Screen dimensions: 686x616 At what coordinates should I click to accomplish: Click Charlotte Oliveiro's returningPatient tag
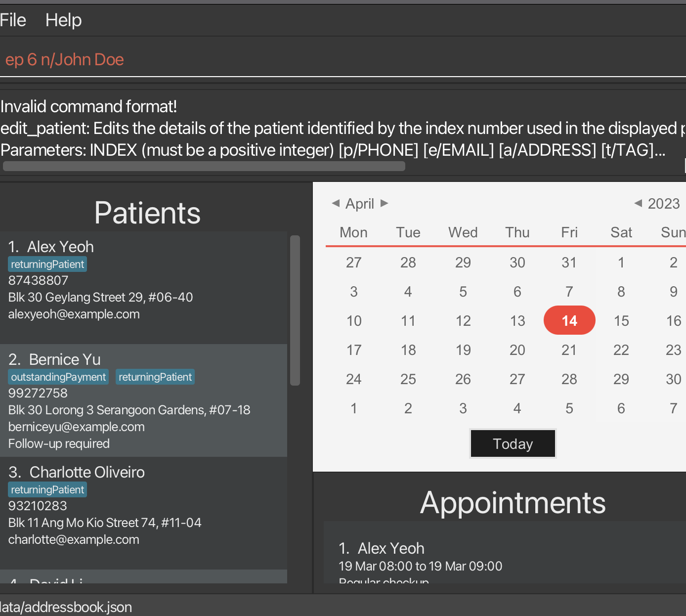pos(47,489)
